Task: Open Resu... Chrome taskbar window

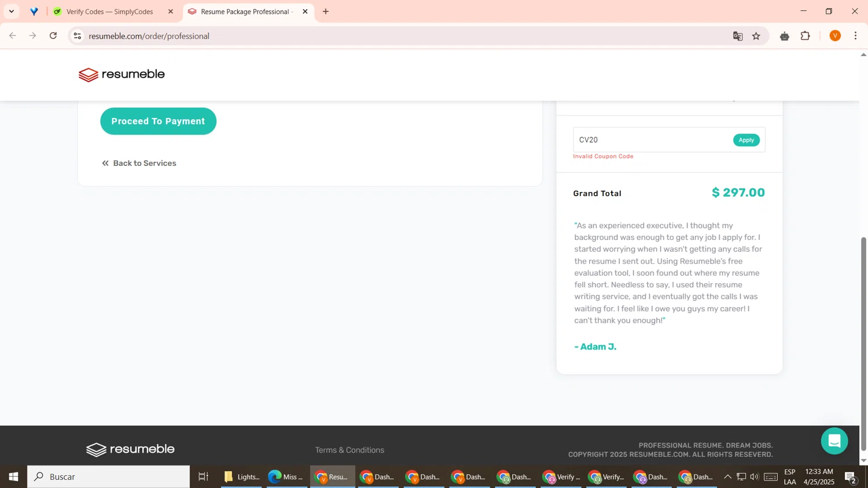Action: pos(333,477)
